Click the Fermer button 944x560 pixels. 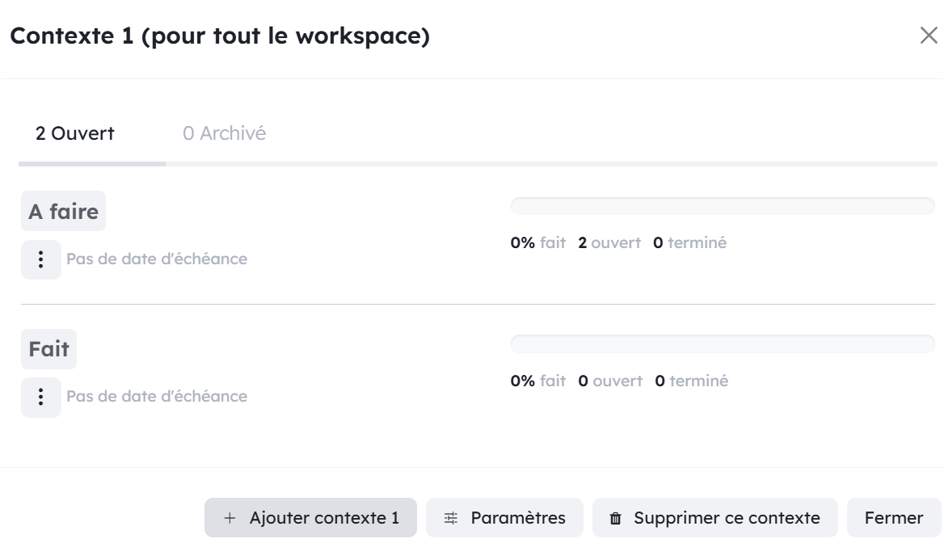point(894,517)
